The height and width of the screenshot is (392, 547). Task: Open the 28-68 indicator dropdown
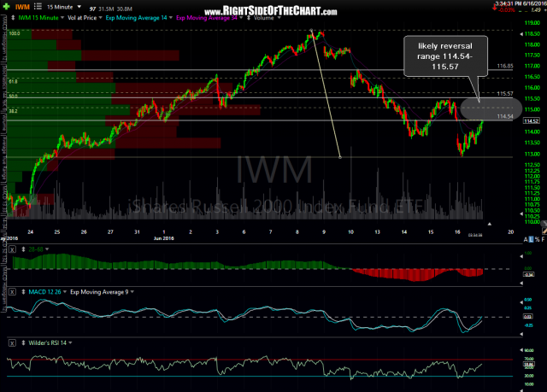tap(47, 249)
